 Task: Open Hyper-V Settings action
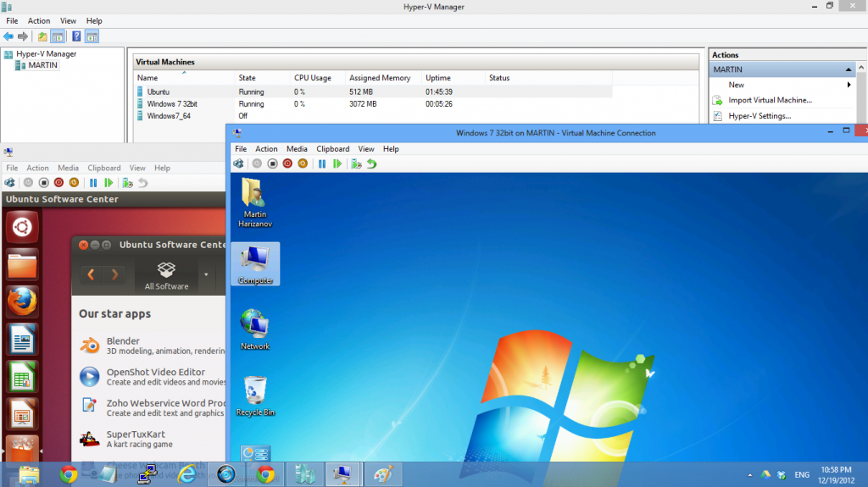point(759,116)
